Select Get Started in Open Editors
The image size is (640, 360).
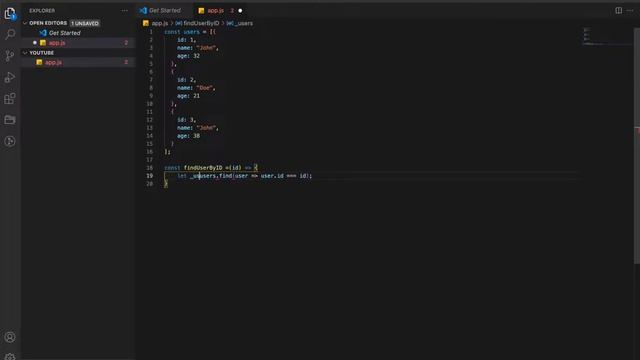(x=64, y=33)
